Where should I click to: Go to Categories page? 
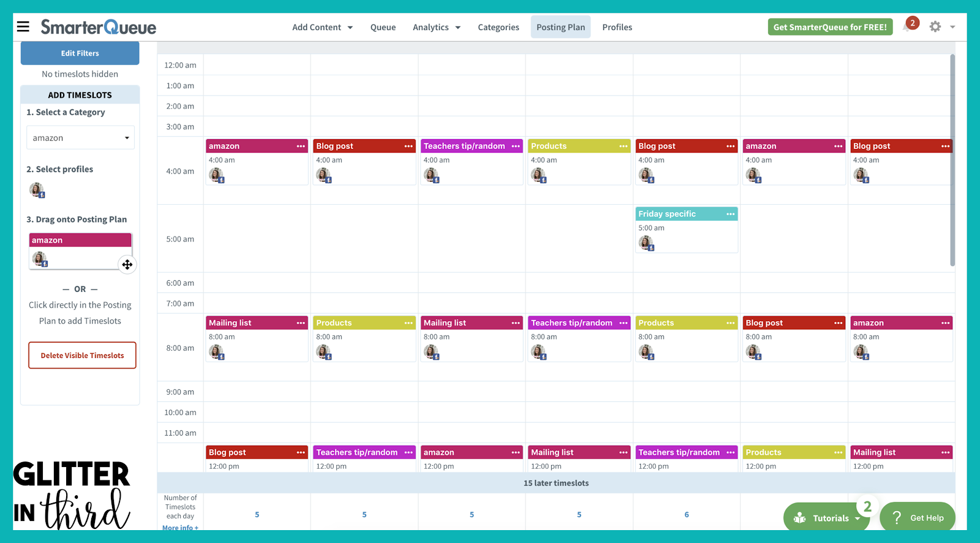point(498,27)
